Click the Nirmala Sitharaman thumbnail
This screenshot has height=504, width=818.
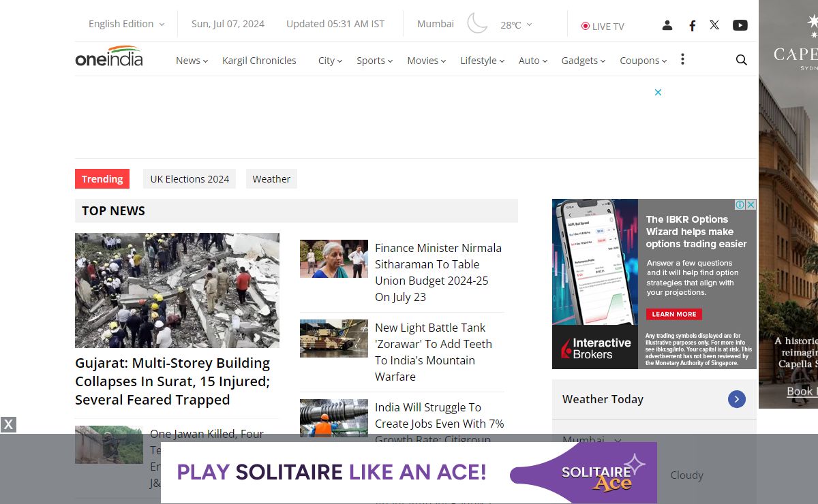[334, 259]
